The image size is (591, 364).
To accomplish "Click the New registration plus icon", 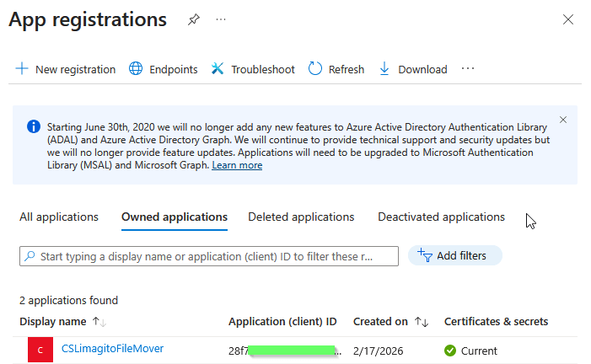I will point(22,68).
